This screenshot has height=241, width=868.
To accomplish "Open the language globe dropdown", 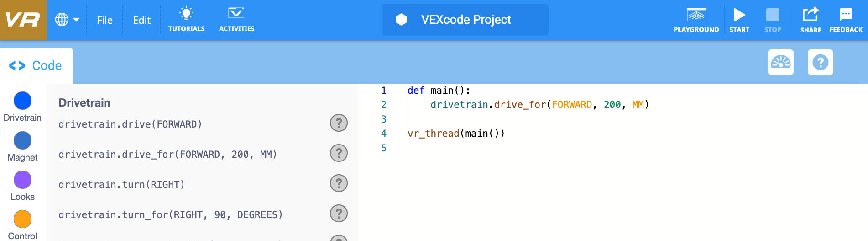I will tap(67, 20).
